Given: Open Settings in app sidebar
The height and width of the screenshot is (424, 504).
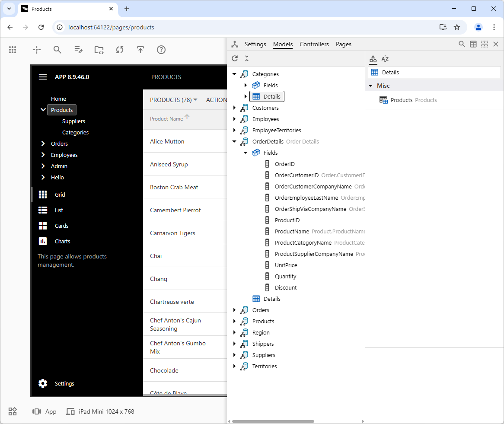Looking at the screenshot, I should pos(64,383).
